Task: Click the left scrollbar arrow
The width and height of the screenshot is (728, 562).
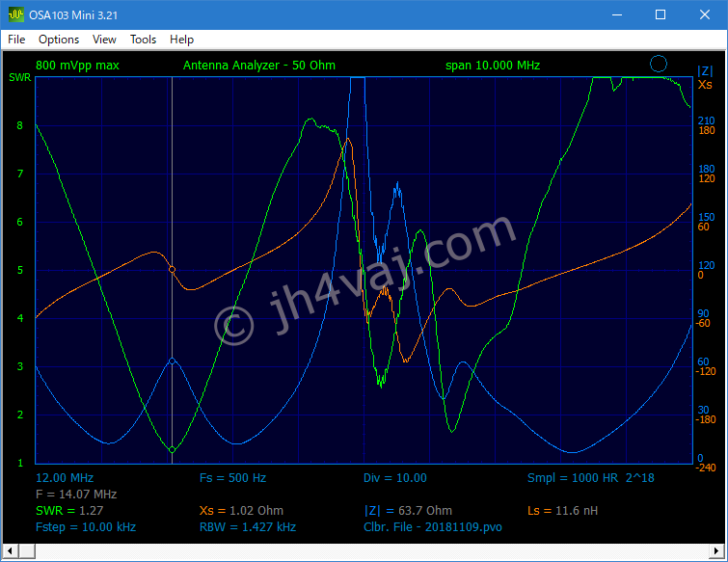Action: point(10,550)
